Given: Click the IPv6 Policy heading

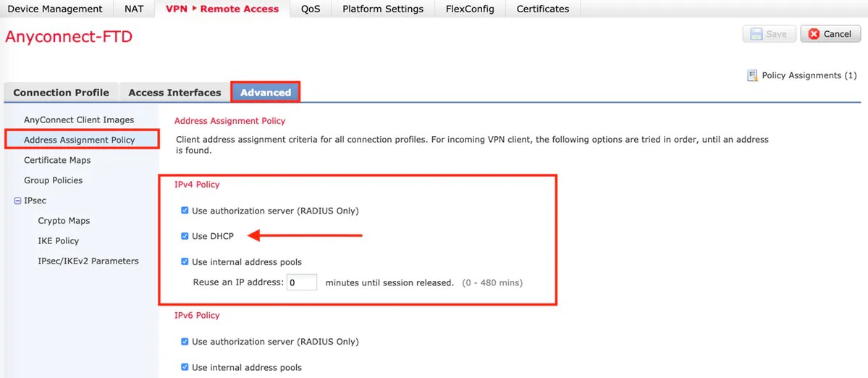Looking at the screenshot, I should [x=197, y=315].
